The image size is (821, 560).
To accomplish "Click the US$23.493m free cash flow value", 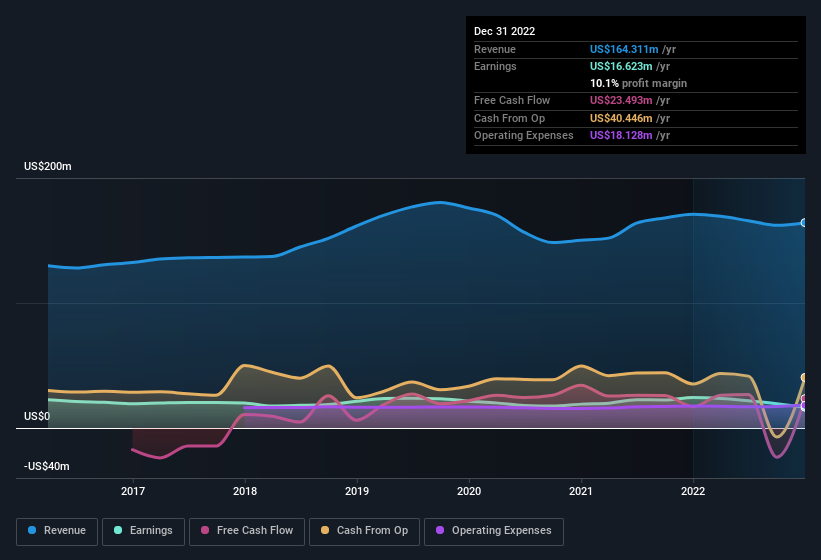I will tap(621, 100).
